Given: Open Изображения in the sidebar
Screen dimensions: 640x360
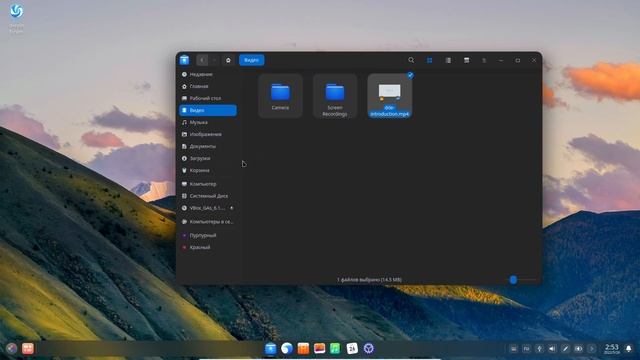Looking at the screenshot, I should [208, 134].
